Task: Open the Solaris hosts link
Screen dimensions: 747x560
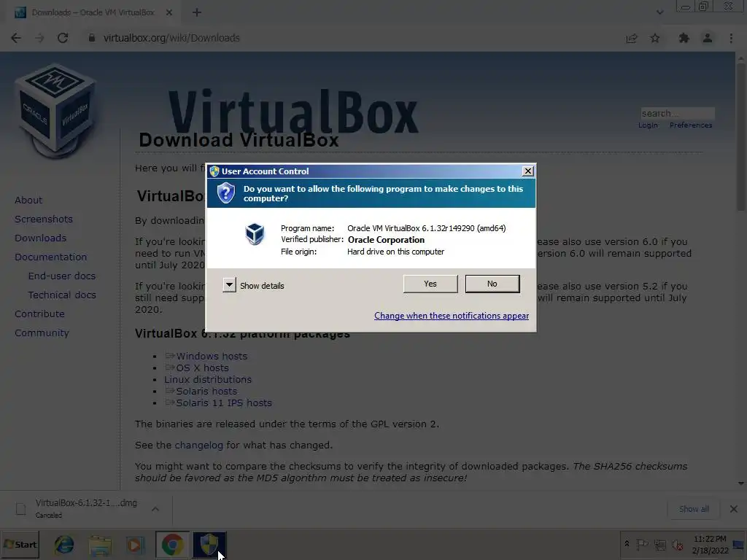Action: (x=206, y=392)
